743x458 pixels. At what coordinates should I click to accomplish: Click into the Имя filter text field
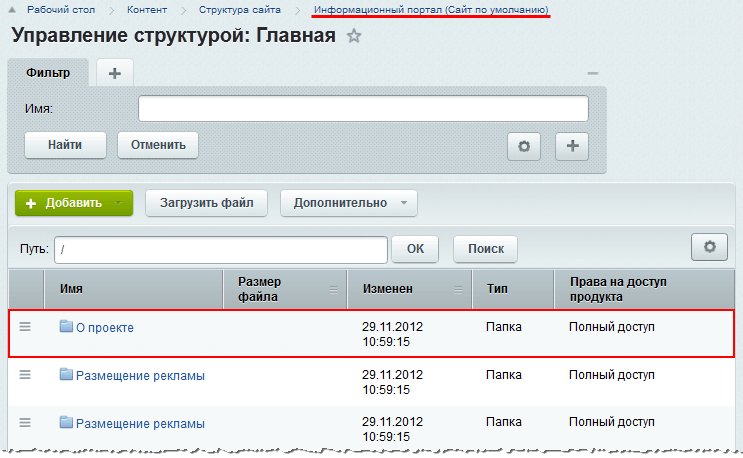coord(362,108)
